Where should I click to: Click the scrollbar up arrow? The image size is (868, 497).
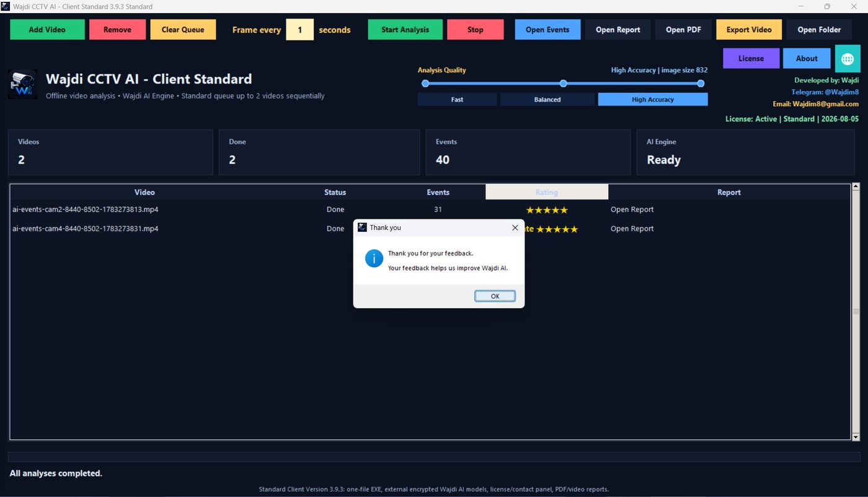tap(856, 186)
